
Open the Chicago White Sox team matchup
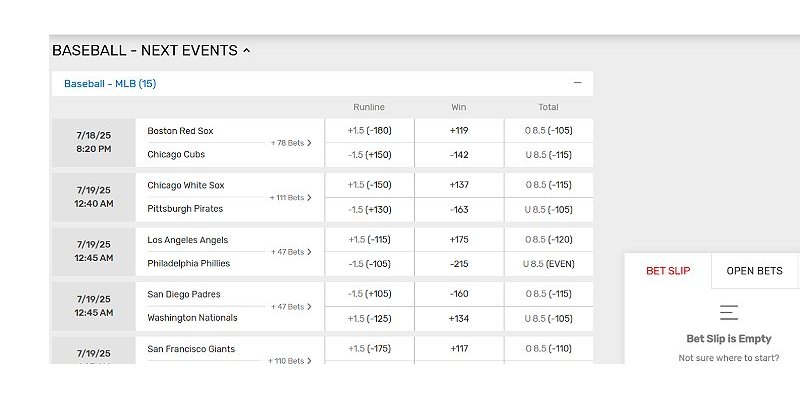186,185
